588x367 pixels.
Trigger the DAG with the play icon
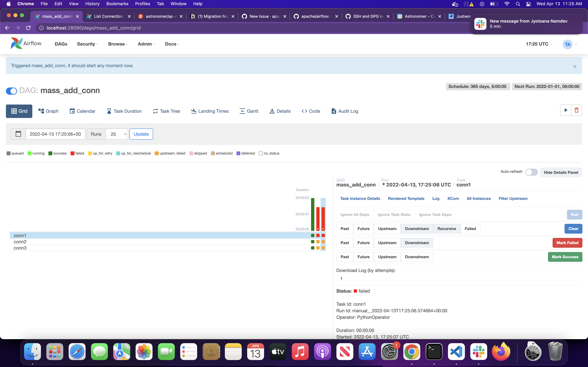pyautogui.click(x=566, y=110)
